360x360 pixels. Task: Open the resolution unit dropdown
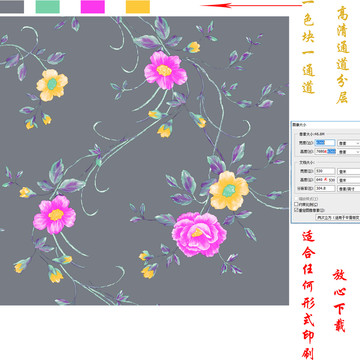tap(349, 189)
